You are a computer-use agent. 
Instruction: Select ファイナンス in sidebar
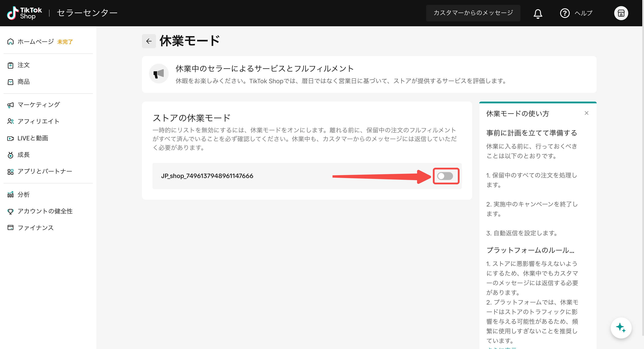[36, 228]
